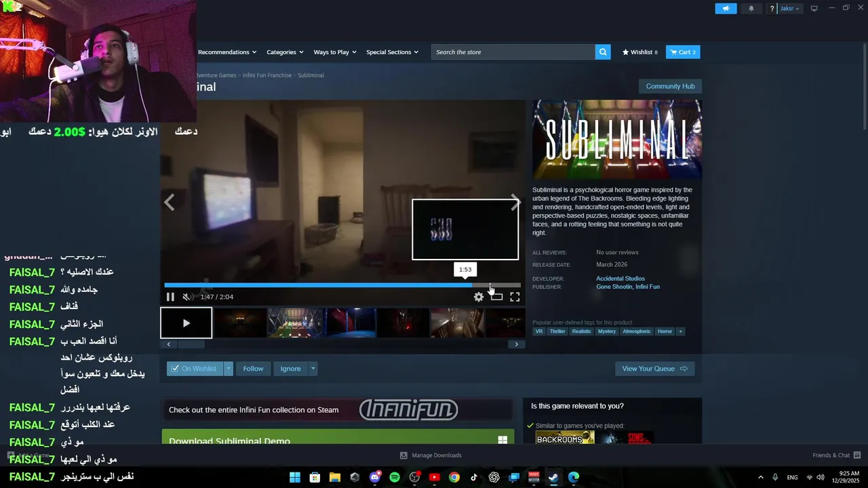Grab the thumbnail strip scrollbar handle
Screen dimensions: 868x488
click(x=191, y=344)
